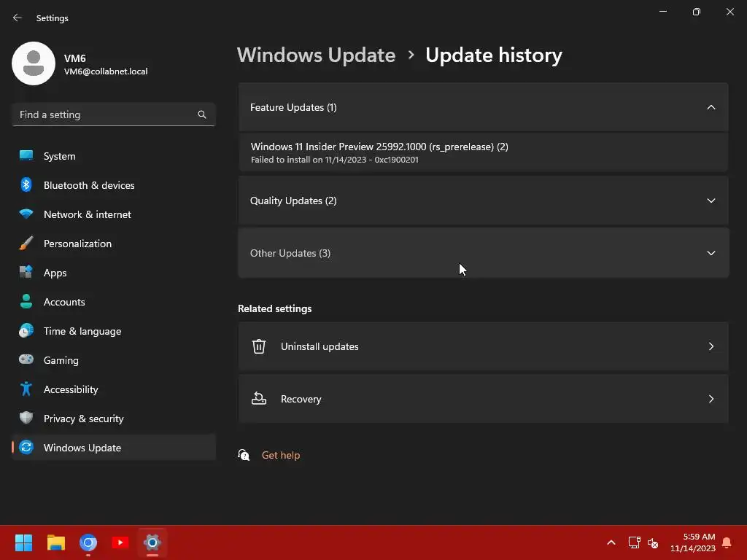The height and width of the screenshot is (560, 747).
Task: Select Windows Update in the sidebar
Action: pos(113,448)
